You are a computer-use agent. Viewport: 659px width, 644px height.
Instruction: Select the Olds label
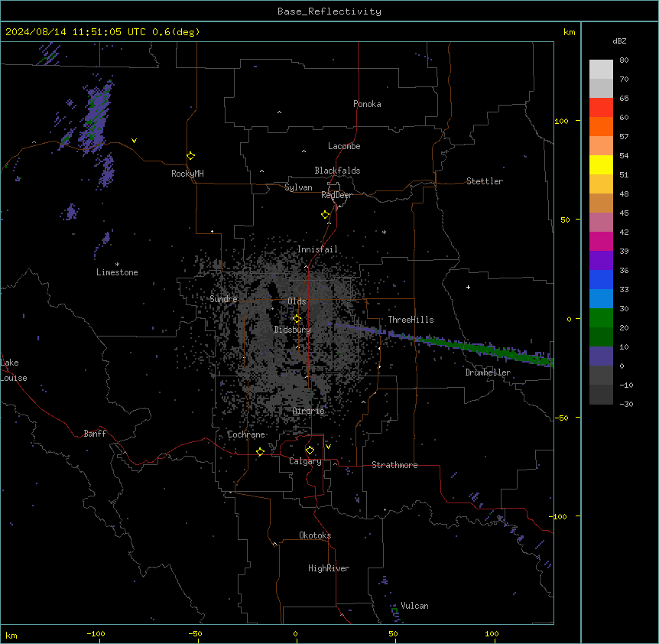(x=297, y=301)
